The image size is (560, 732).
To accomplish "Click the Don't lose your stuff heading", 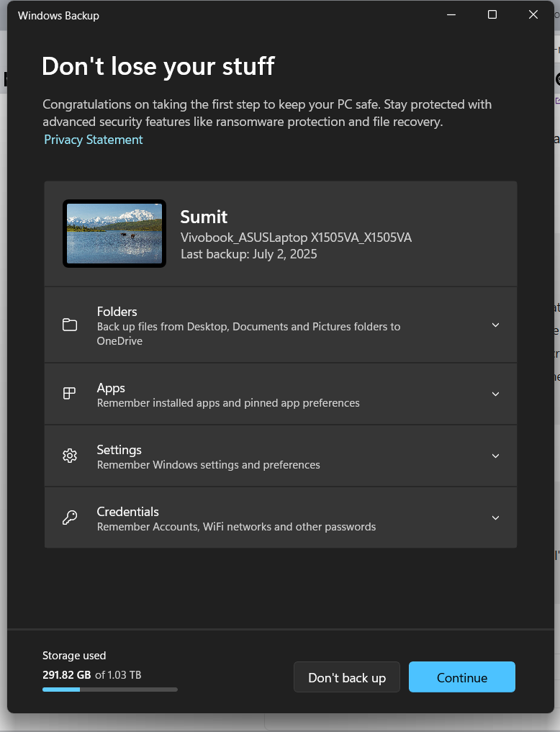I will point(158,66).
